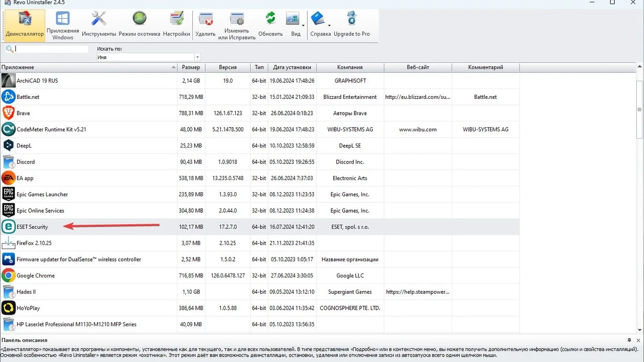
Task: Select the ESET Security icon
Action: [x=8, y=227]
